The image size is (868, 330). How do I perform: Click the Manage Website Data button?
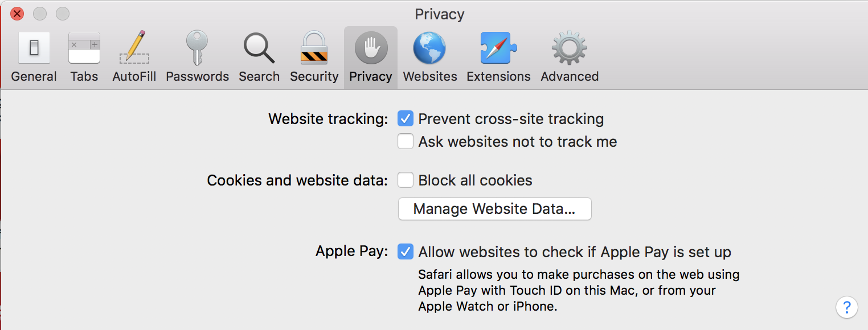pyautogui.click(x=494, y=209)
